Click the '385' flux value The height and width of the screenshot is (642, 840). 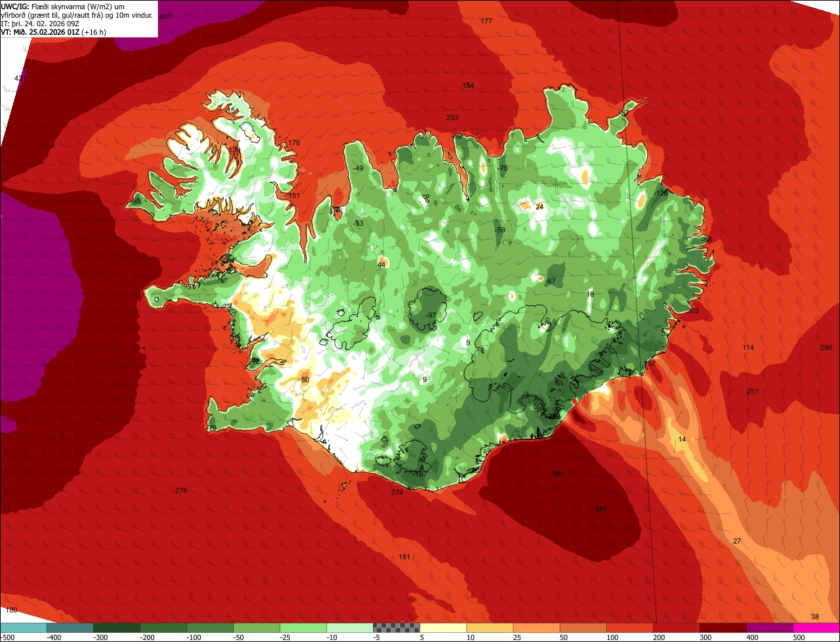(601, 509)
